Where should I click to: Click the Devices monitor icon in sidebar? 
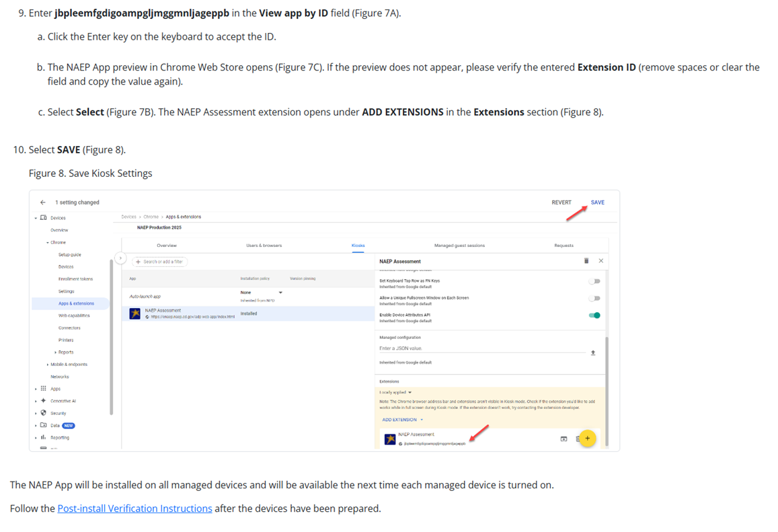[x=44, y=217]
